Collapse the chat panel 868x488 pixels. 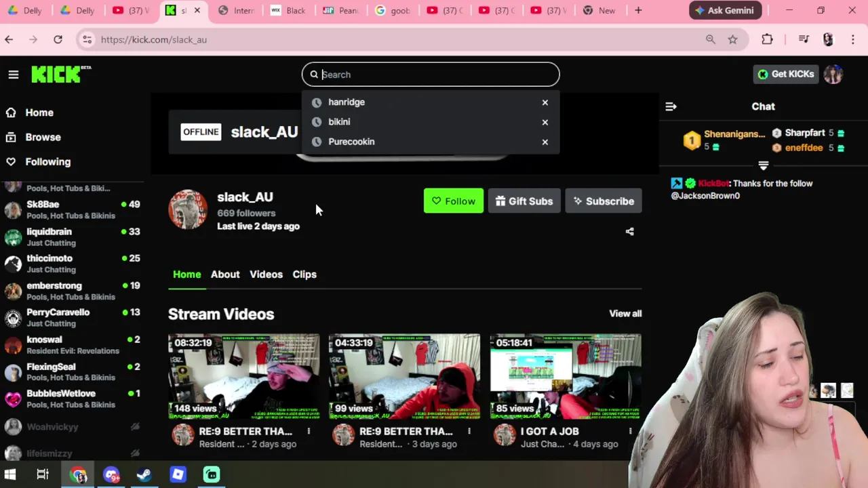click(671, 106)
